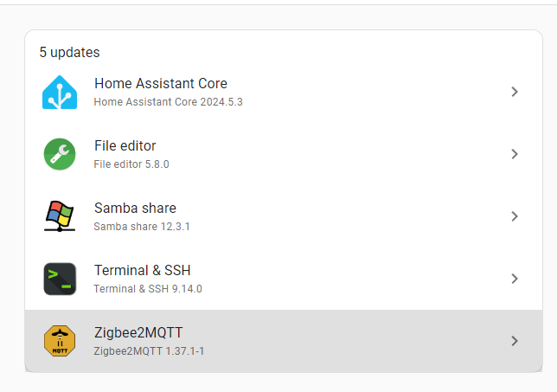
Task: Expand Home Assistant Core update chevron
Action: (x=515, y=92)
